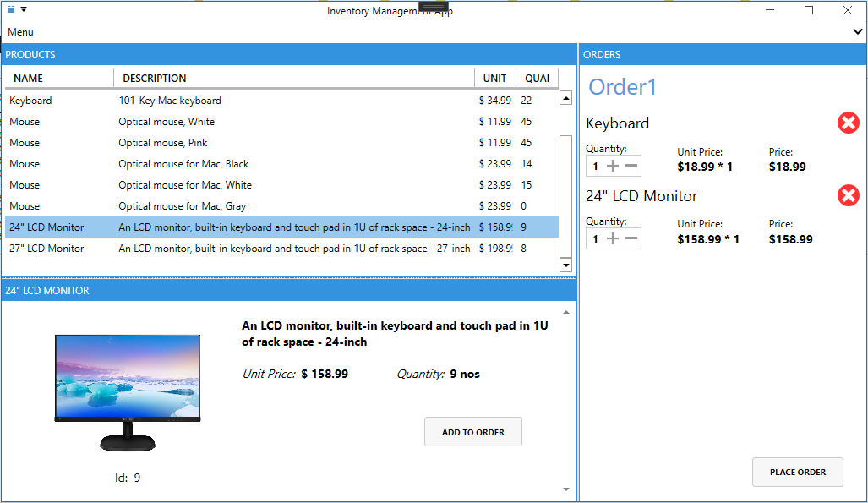The image size is (868, 503).
Task: Decrease 24" LCD Monitor quantity with minus icon
Action: (631, 238)
